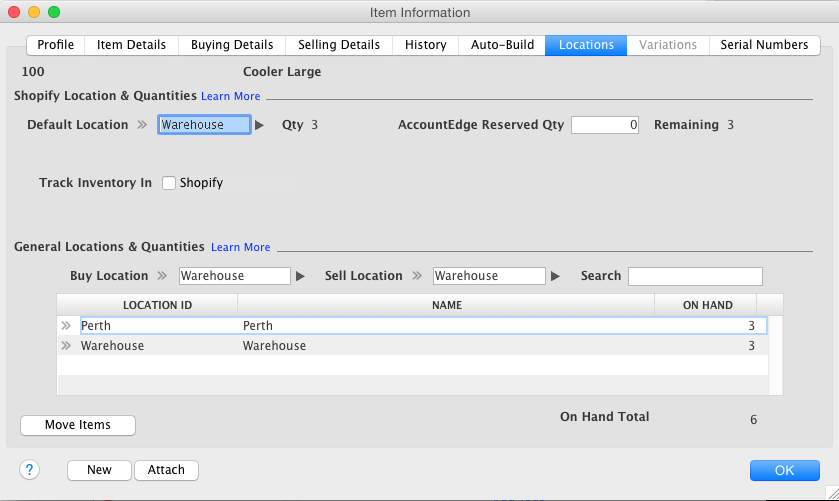Click the Attach button

(x=166, y=470)
